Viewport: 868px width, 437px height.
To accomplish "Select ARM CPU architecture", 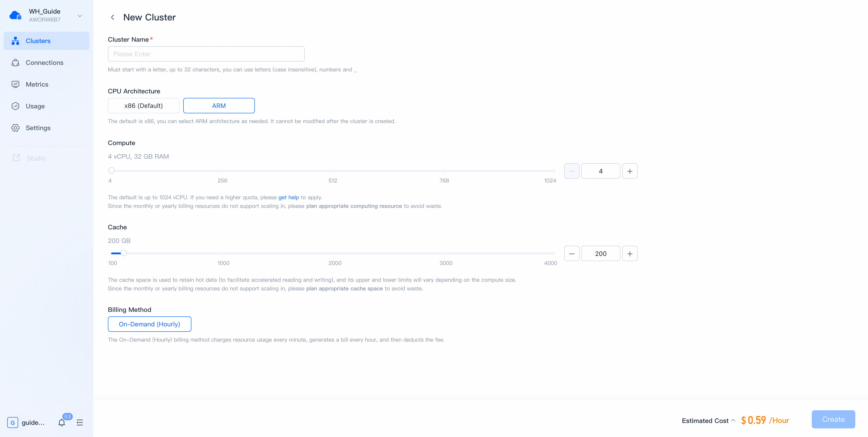I will pos(219,105).
